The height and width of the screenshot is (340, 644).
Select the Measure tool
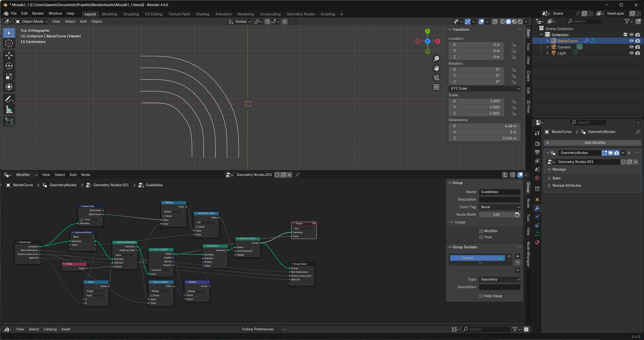click(x=9, y=110)
